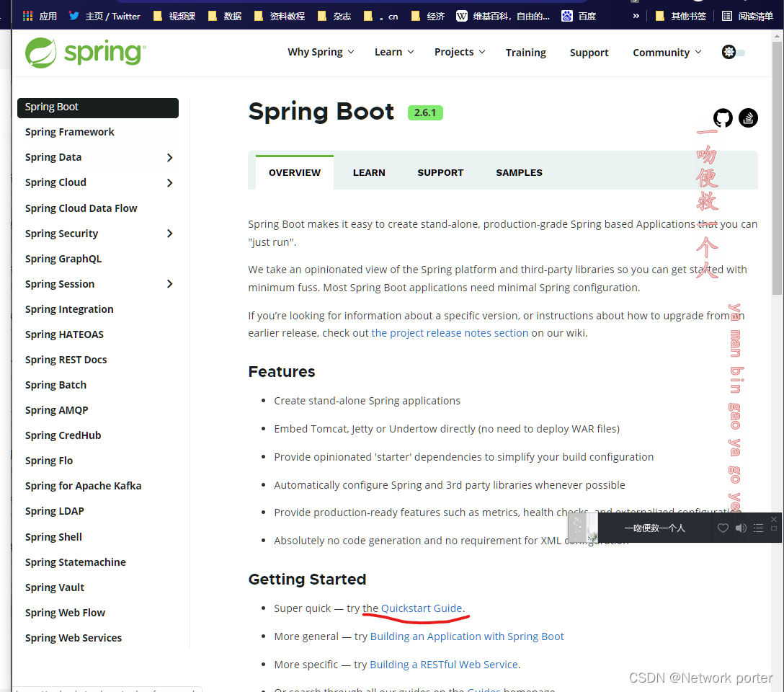
Task: Open the Support page in top nav
Action: tap(589, 53)
